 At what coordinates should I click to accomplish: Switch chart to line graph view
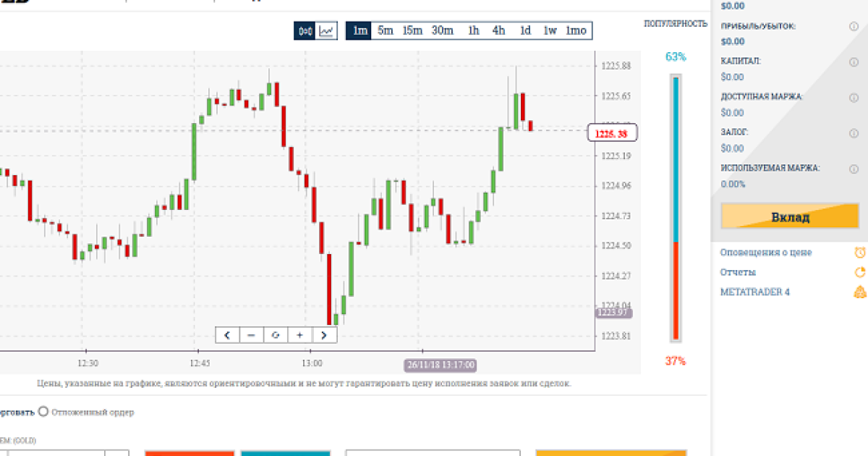(327, 30)
